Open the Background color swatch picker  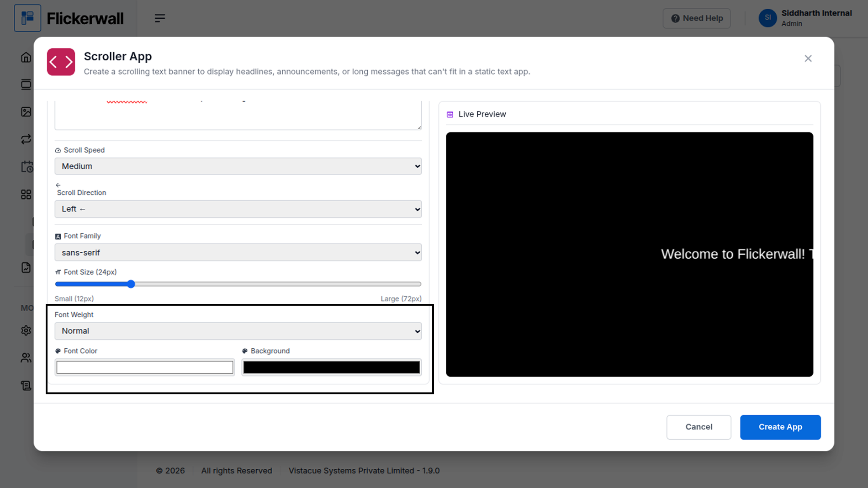[332, 367]
